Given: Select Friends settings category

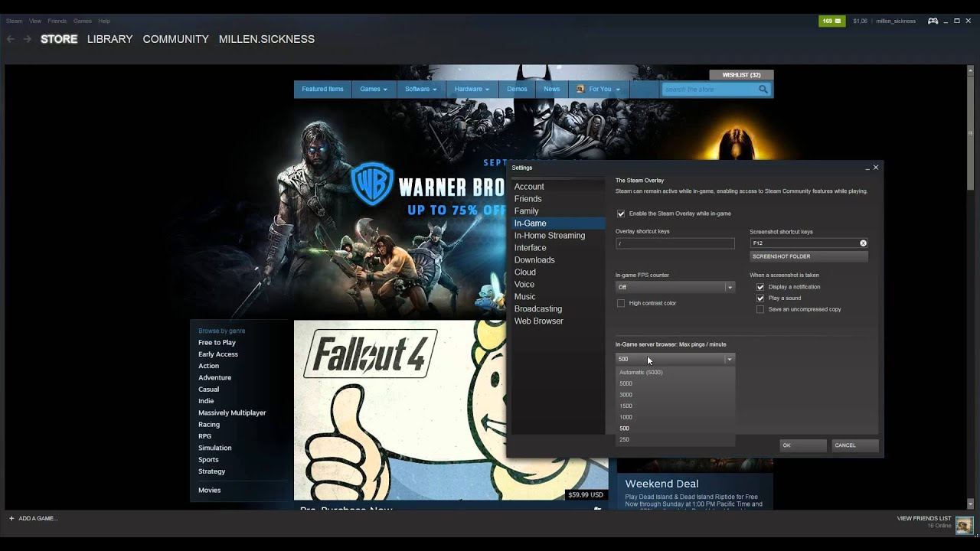Looking at the screenshot, I should pos(557,199).
